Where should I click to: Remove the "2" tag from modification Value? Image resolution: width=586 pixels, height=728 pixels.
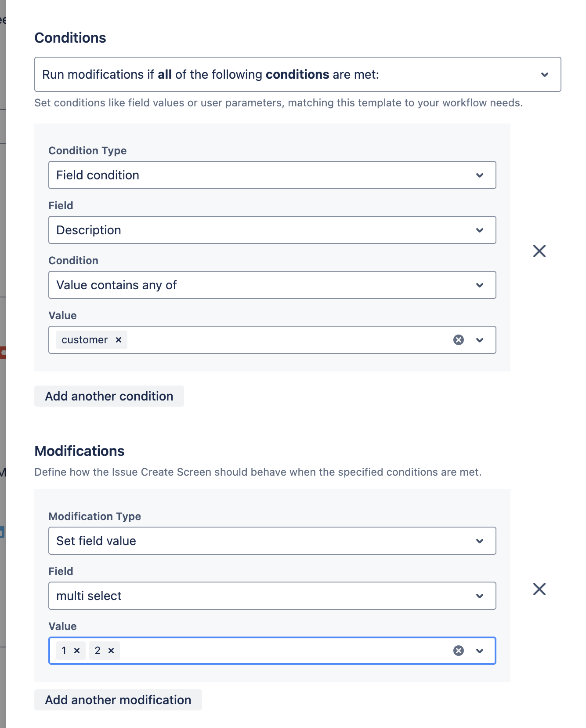click(112, 651)
